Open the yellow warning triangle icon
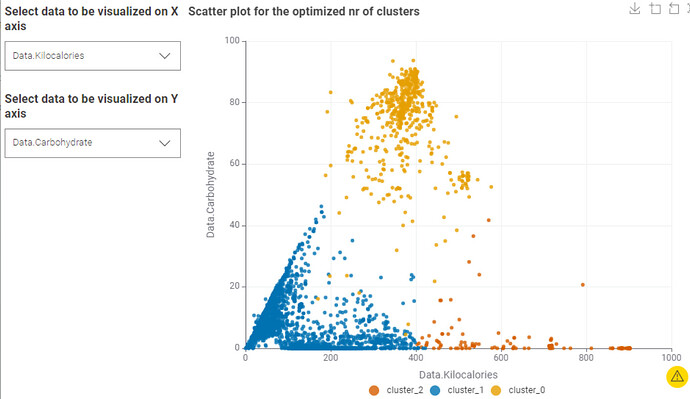The image size is (690, 399). 677,377
